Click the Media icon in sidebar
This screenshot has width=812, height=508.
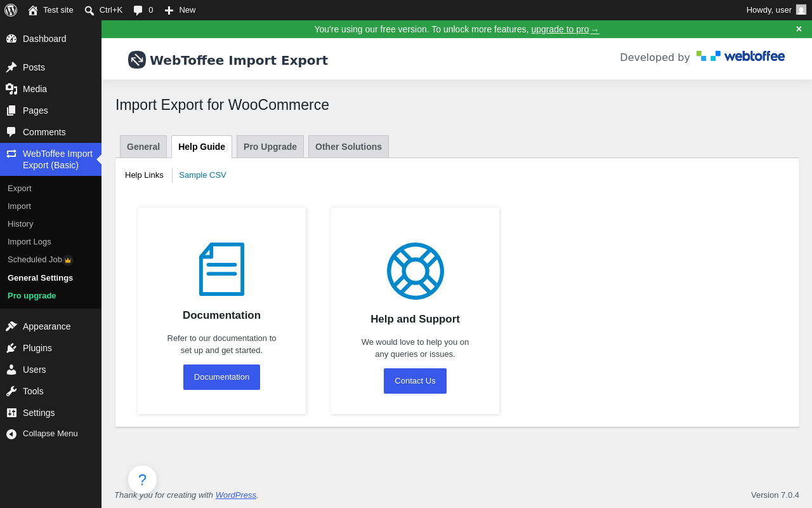(11, 89)
